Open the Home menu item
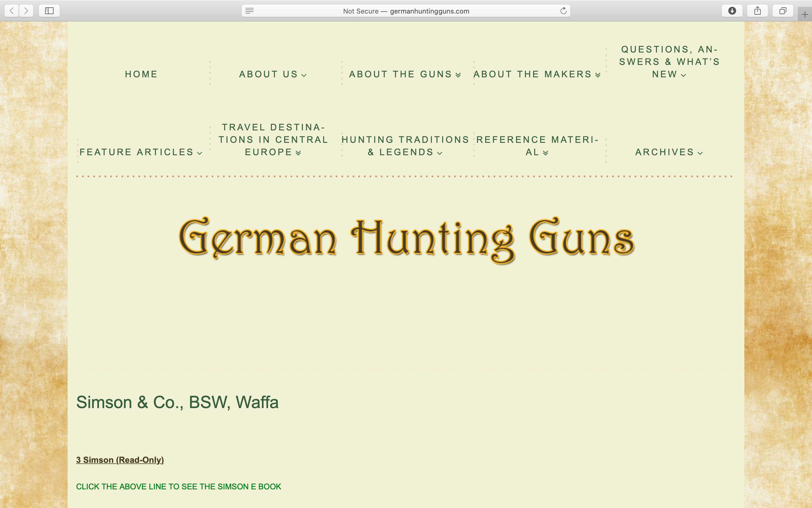 point(141,74)
